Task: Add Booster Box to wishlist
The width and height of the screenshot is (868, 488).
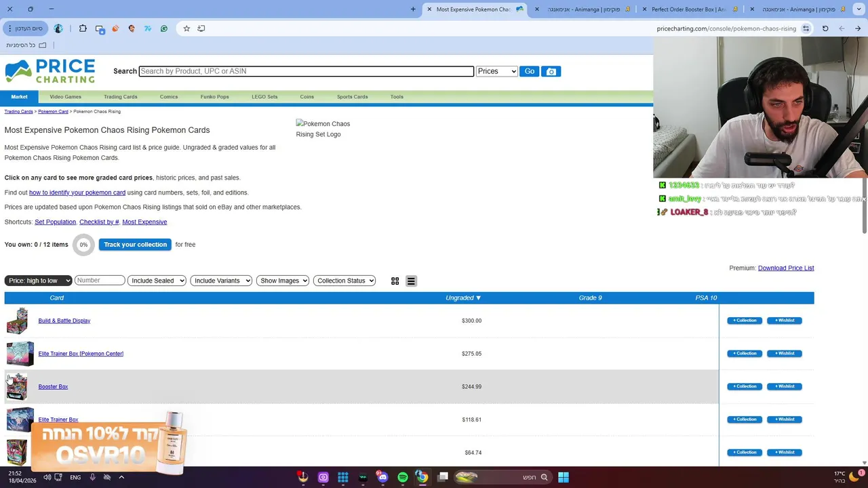Action: (785, 386)
